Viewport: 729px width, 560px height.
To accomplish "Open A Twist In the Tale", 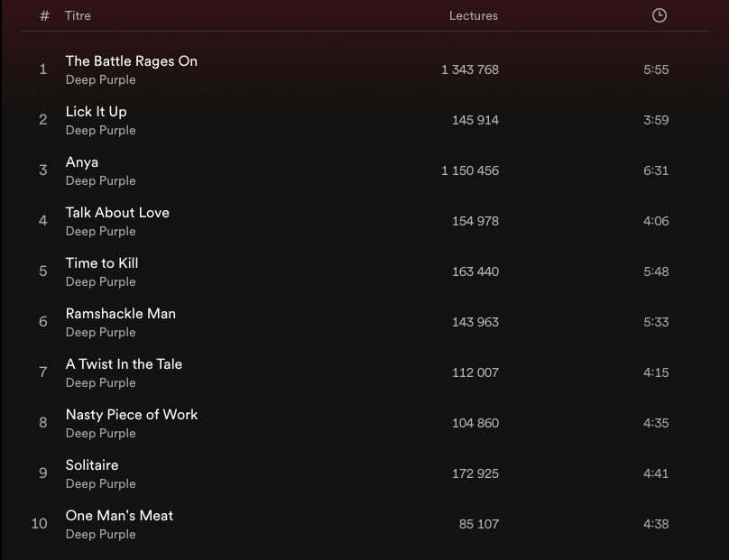I will [124, 364].
